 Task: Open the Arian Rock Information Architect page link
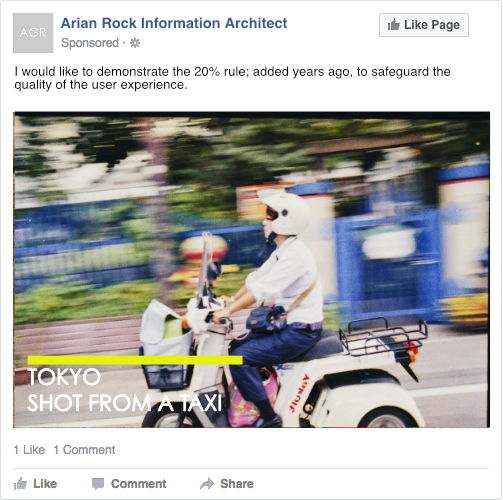tap(174, 23)
